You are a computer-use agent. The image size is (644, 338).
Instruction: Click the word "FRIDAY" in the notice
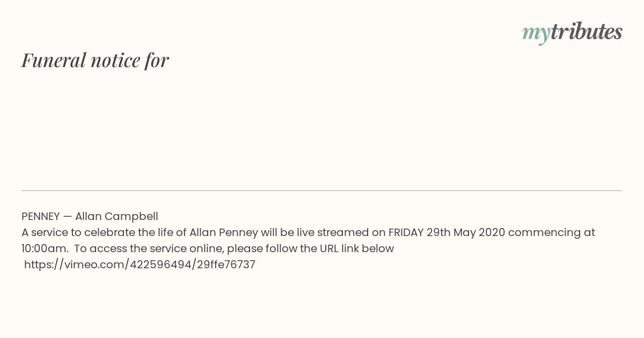tap(406, 232)
